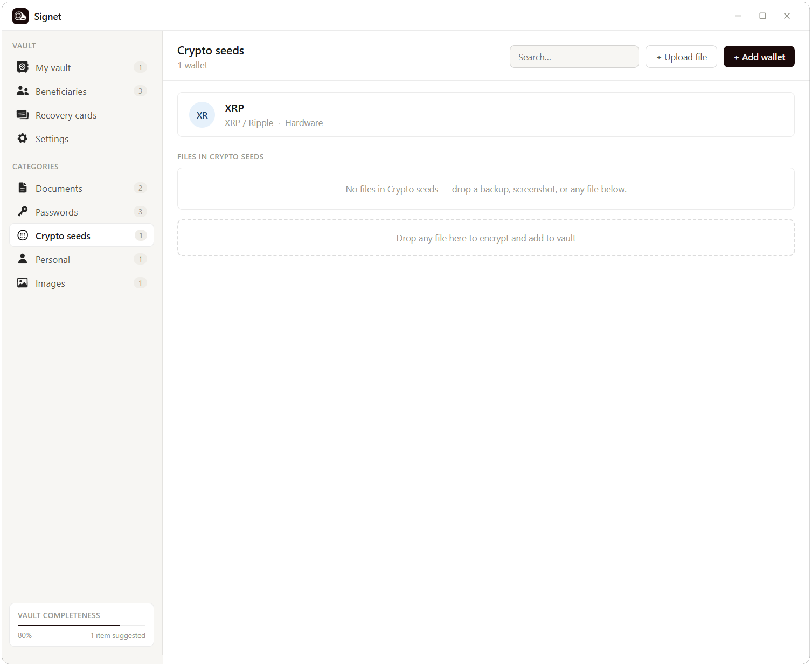Click the Passwords count badge 3
Screen dimensions: 812x666
pyautogui.click(x=140, y=212)
